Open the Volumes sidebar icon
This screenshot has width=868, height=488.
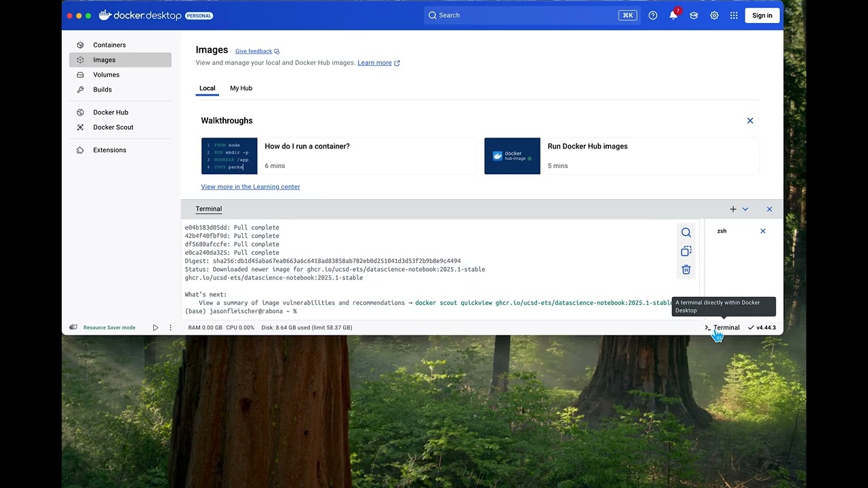tap(80, 75)
